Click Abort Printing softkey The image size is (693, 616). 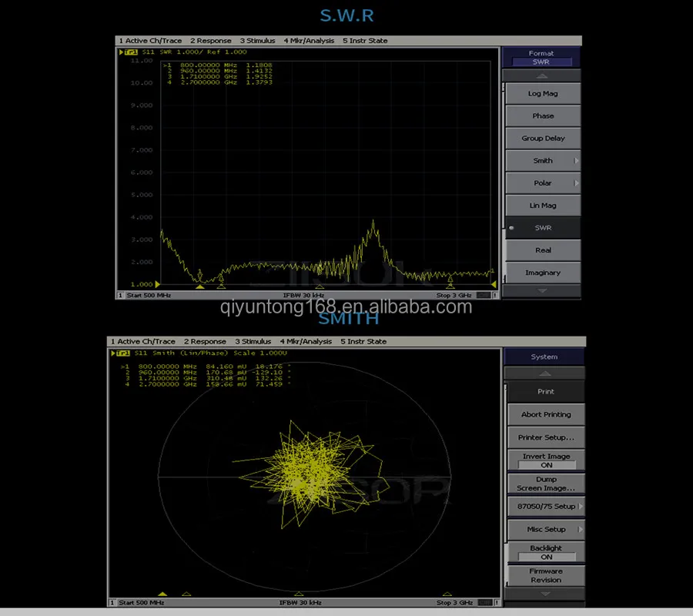546,414
